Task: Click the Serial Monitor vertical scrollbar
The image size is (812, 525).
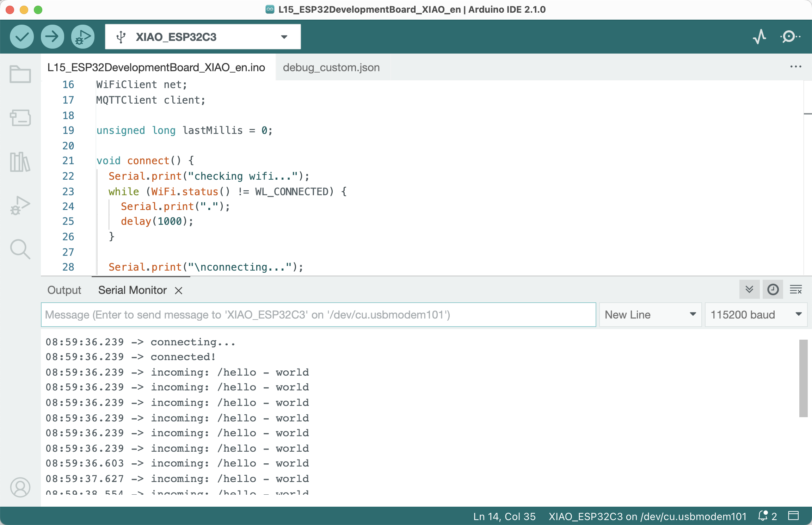Action: click(x=803, y=378)
